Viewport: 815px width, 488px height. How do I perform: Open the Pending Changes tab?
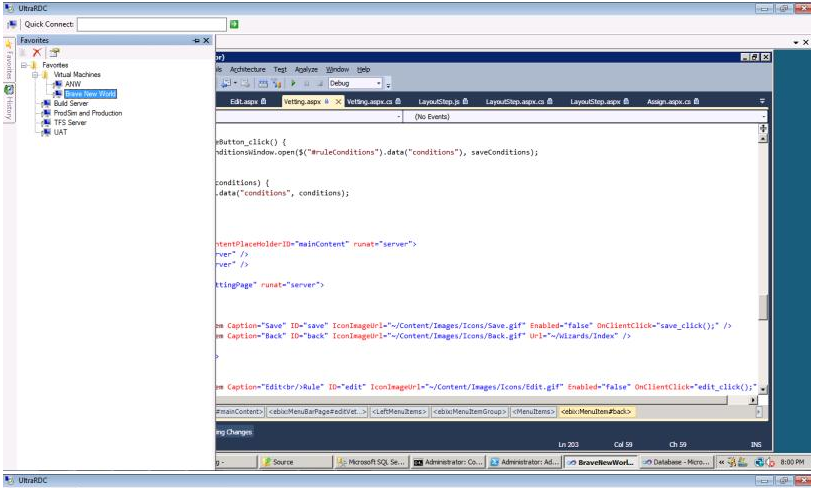234,432
